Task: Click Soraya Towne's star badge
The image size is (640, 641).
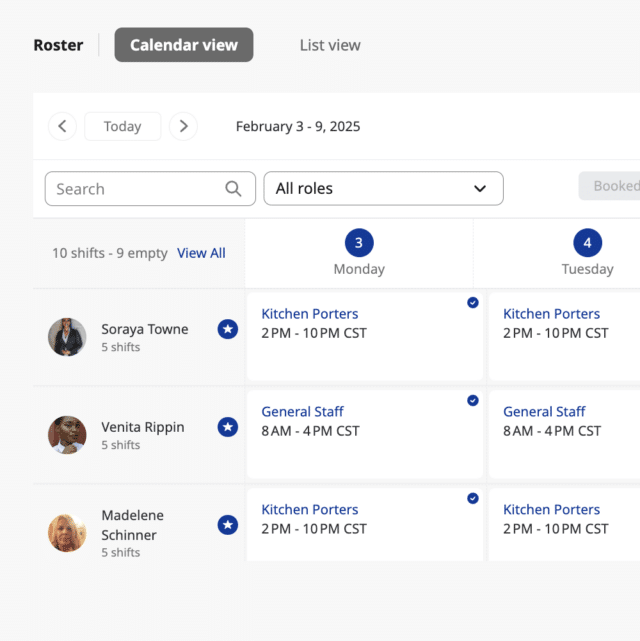Action: coord(228,329)
